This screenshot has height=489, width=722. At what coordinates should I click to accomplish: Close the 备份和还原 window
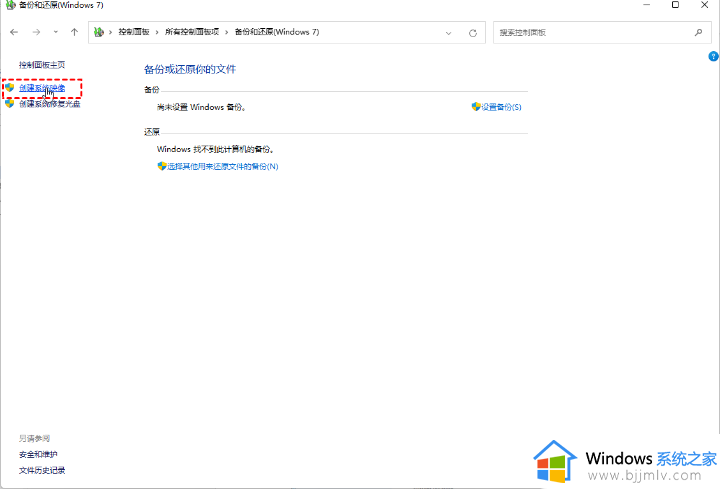pos(705,5)
